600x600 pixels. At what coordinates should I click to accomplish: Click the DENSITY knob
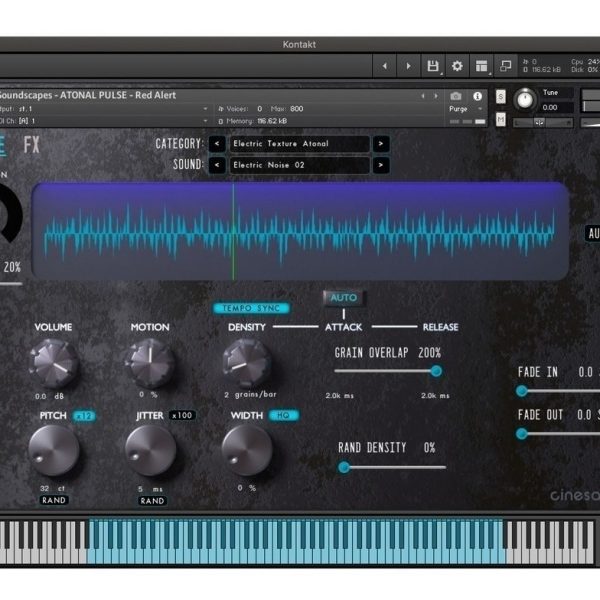(x=247, y=363)
